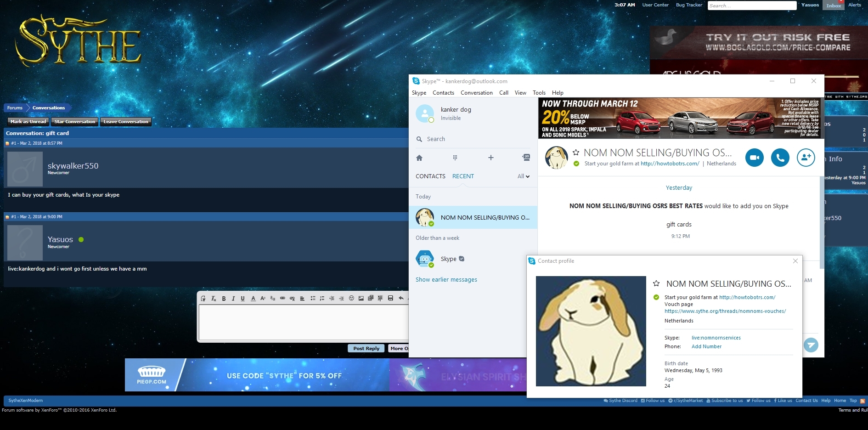This screenshot has width=868, height=430.
Task: Click Show earlier messages link
Action: pos(446,280)
